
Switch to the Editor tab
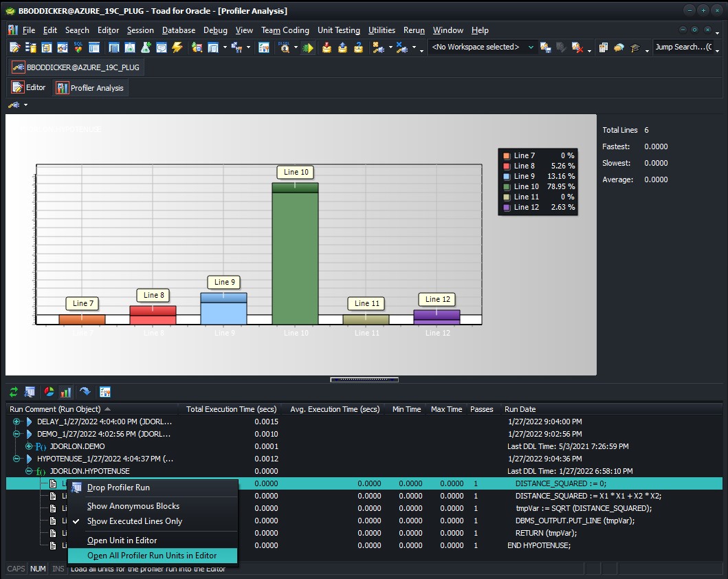pyautogui.click(x=29, y=88)
